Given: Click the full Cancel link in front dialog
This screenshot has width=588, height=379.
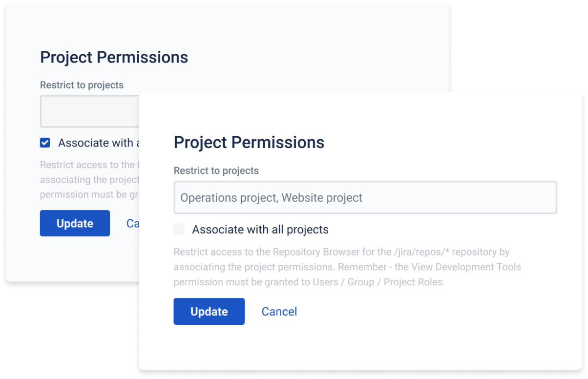Looking at the screenshot, I should coord(279,312).
